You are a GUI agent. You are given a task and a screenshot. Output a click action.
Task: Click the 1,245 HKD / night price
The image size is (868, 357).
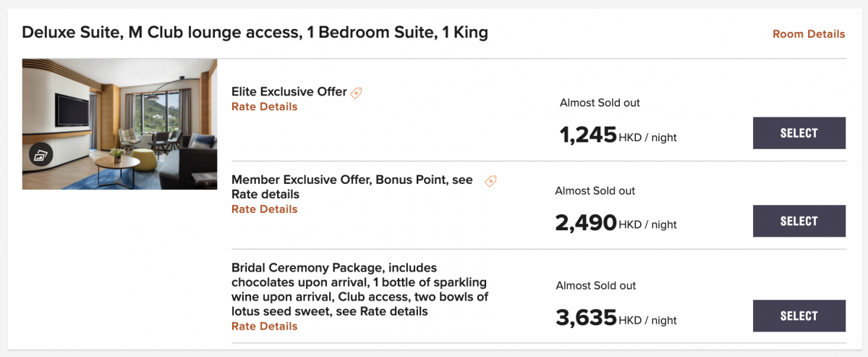click(618, 135)
